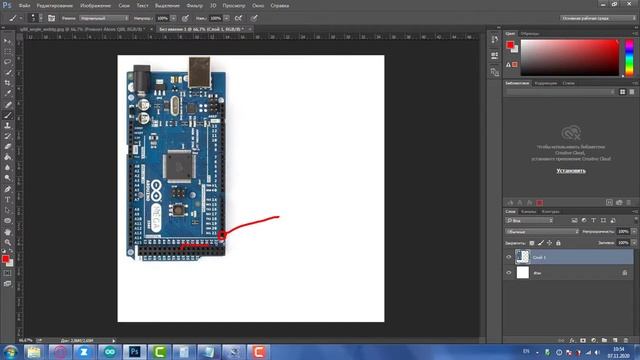Screen dimensions: 640x360
Task: Click the Установить link
Action: pos(571,171)
